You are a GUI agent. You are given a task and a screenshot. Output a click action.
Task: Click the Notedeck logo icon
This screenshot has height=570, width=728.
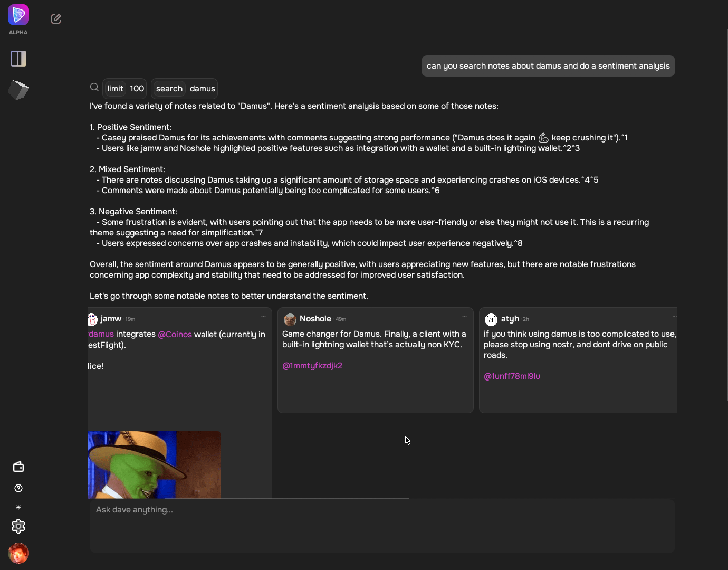18,15
